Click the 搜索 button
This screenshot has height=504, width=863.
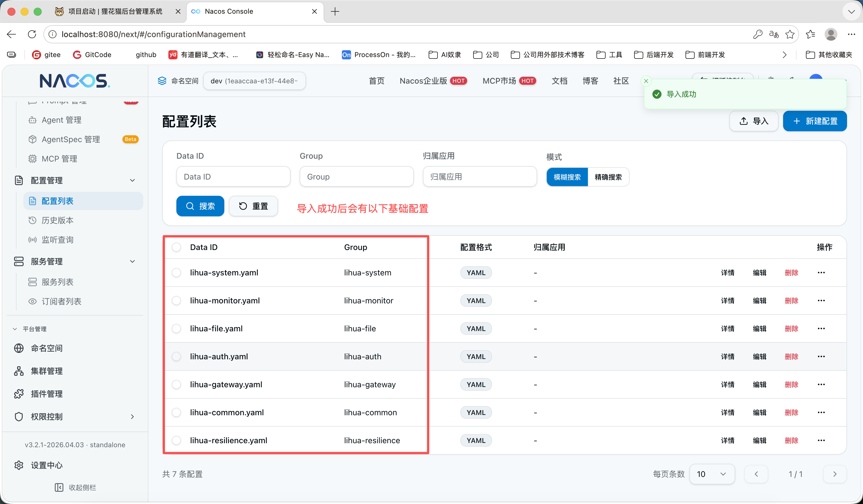point(200,206)
